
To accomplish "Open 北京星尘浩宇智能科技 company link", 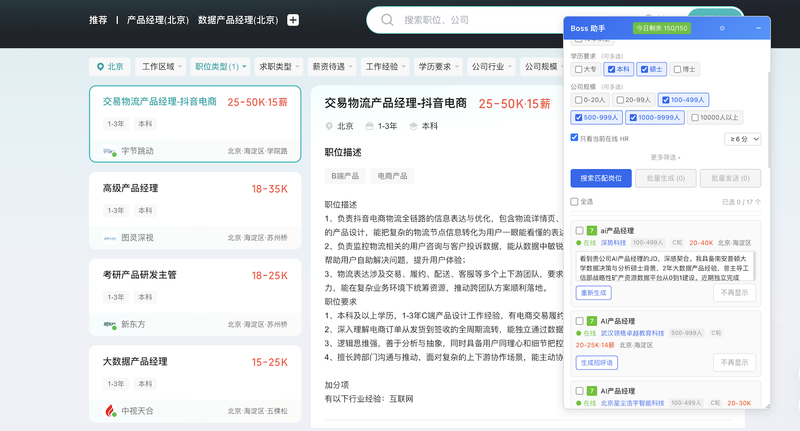I will click(x=632, y=403).
